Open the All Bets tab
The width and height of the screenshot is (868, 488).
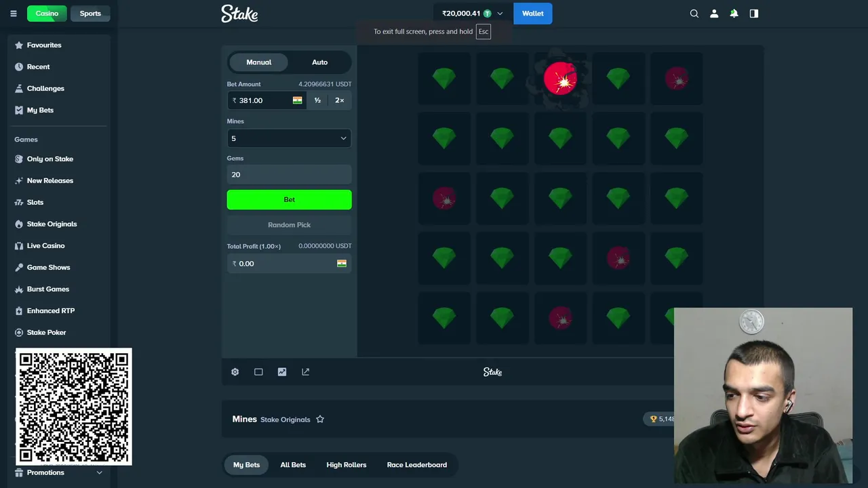click(x=293, y=465)
